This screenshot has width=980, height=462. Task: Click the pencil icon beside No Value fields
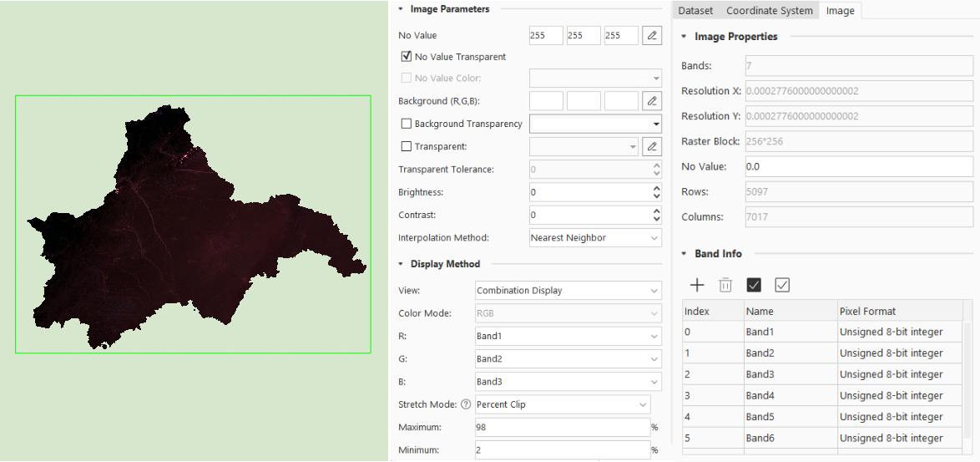(652, 35)
